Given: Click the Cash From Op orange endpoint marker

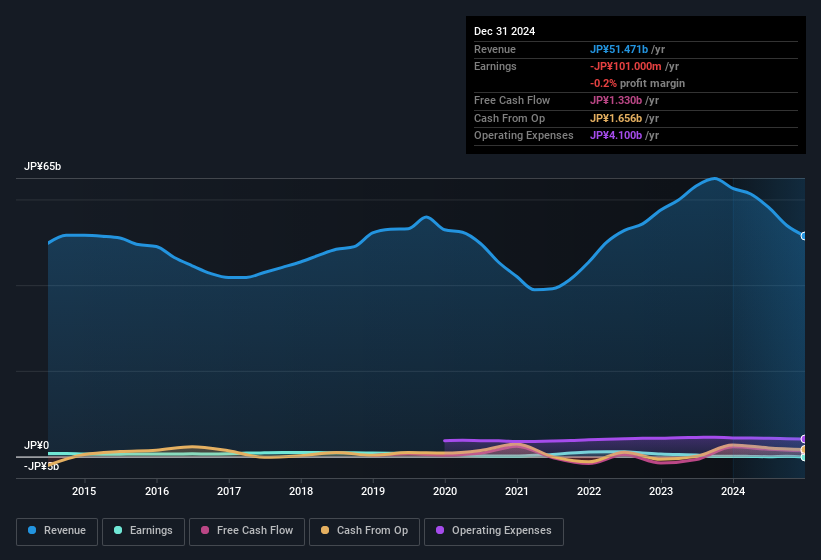Looking at the screenshot, I should point(804,450).
